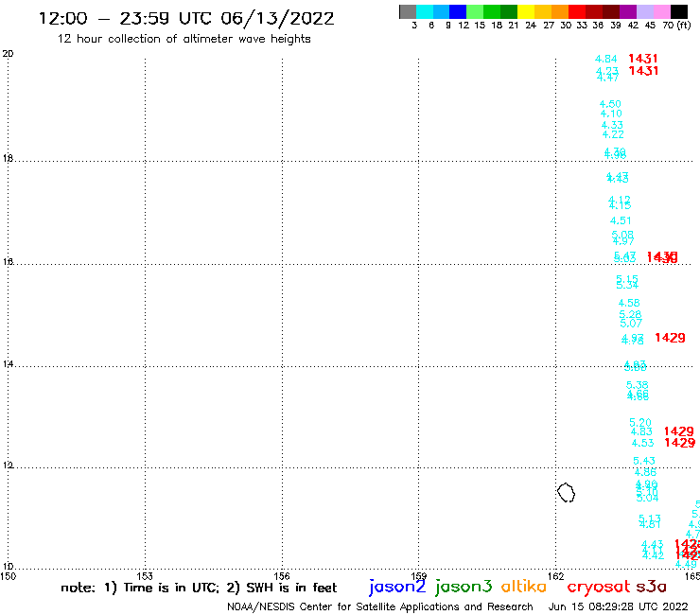Click the latitude axis label 20
This screenshot has width=700, height=615.
point(8,54)
